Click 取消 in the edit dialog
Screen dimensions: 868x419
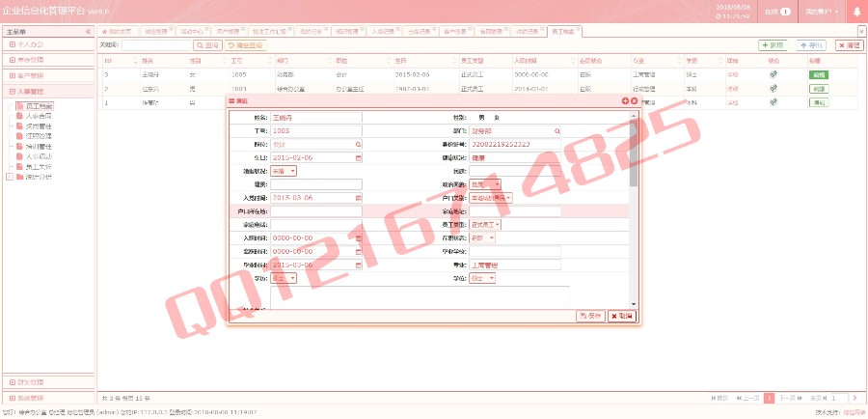[622, 316]
